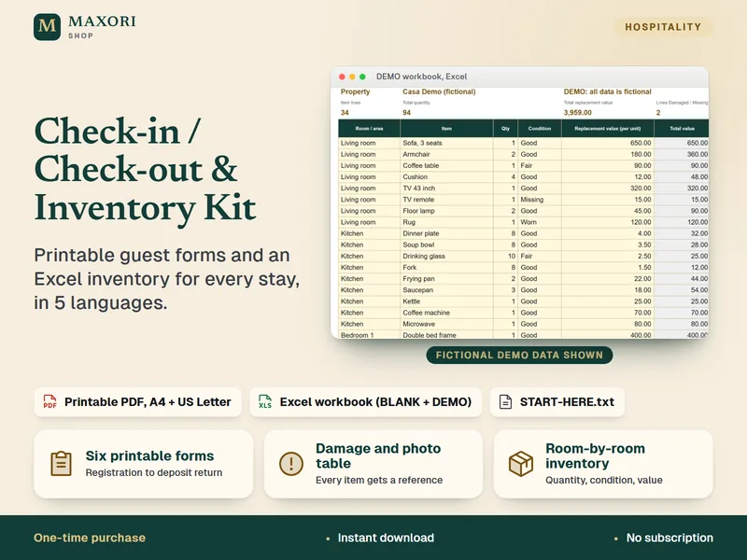The width and height of the screenshot is (747, 560).
Task: Select the Printable PDF, A4 + US Letter chip
Action: pyautogui.click(x=137, y=402)
